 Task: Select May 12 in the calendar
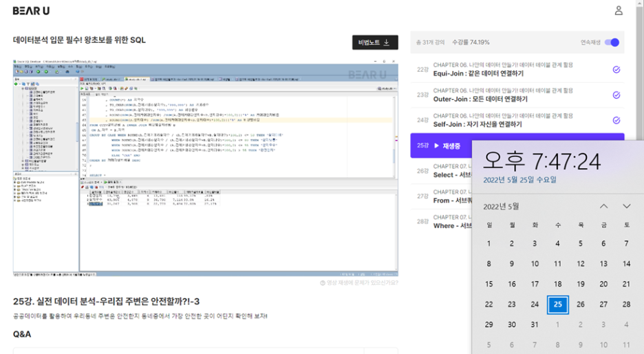[581, 264]
